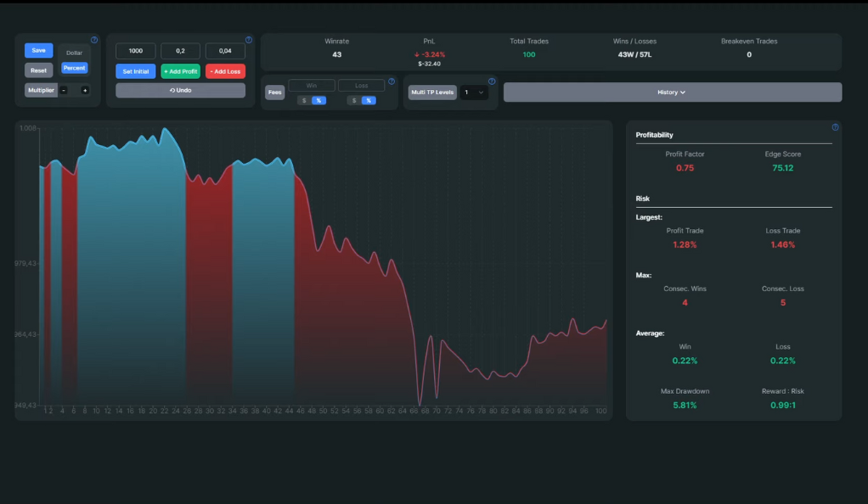Select percent unit for Loss fee
This screenshot has width=868, height=504.
point(369,100)
